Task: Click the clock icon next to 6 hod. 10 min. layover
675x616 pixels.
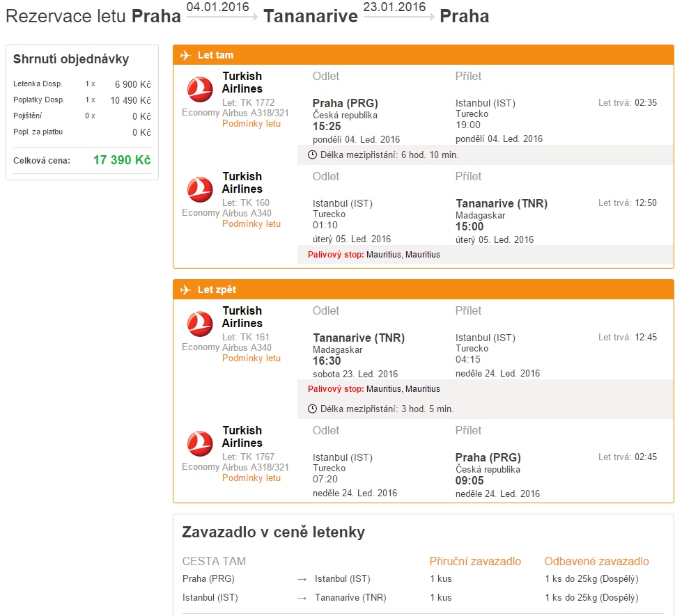Action: [x=313, y=155]
